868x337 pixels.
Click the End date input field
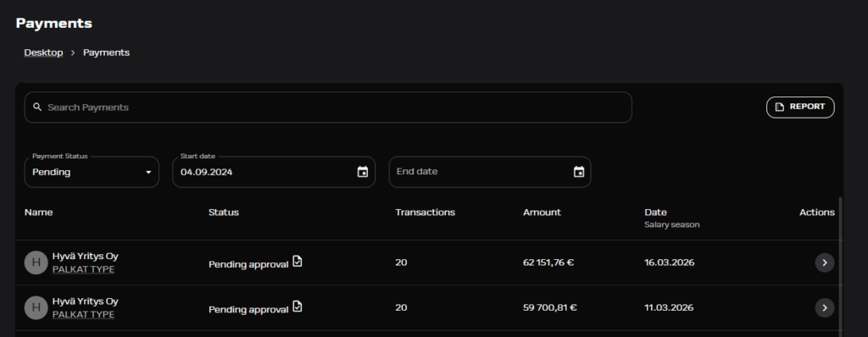[489, 172]
